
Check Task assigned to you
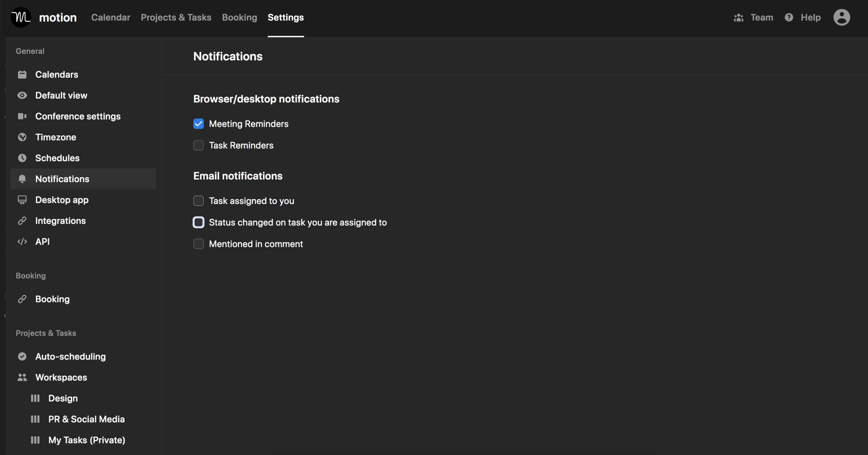198,201
